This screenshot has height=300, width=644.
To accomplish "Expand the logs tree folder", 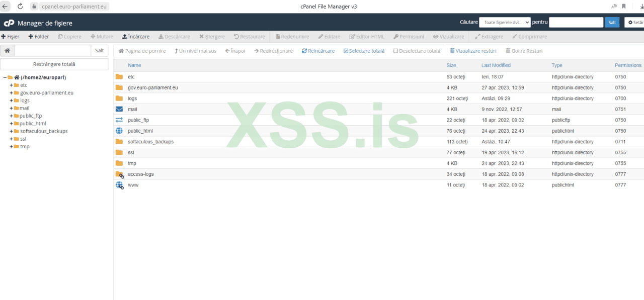I will coord(11,101).
